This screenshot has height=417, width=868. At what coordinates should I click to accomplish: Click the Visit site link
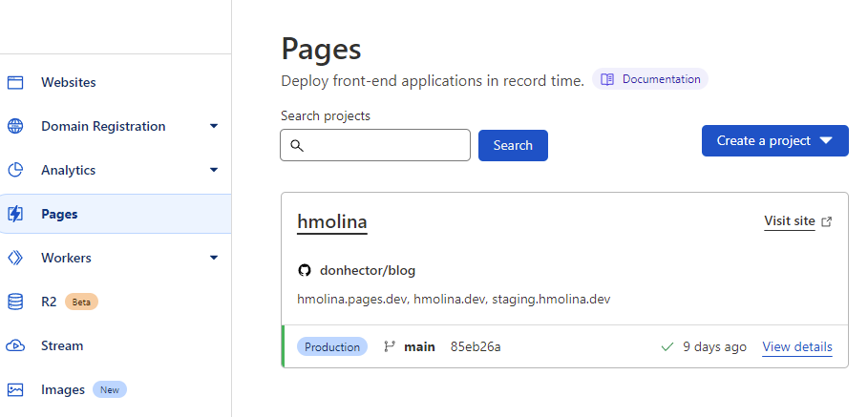coord(790,221)
